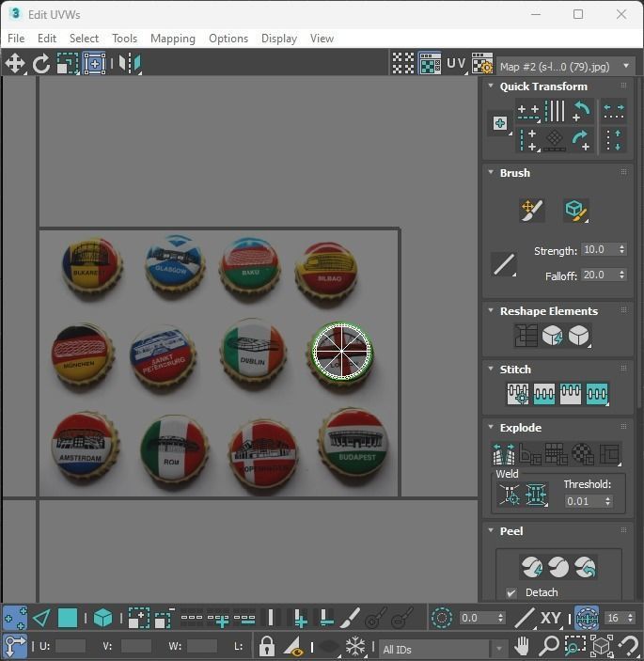Click the Target Weld icon
Viewport: 644px width, 661px height.
click(x=510, y=494)
